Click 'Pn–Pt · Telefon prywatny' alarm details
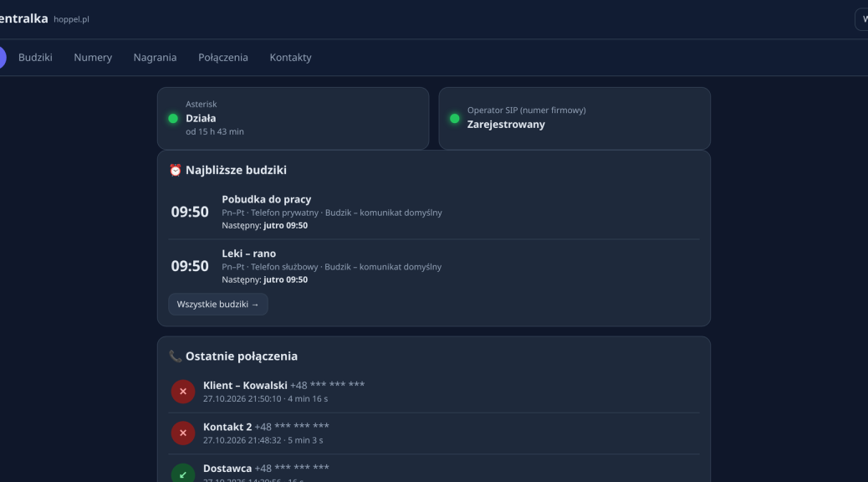 click(270, 213)
